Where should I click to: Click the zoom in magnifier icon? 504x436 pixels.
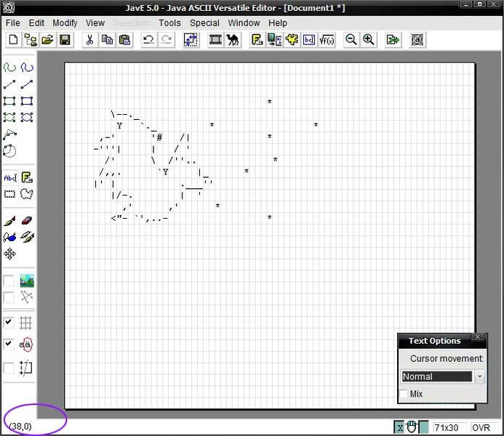pyautogui.click(x=369, y=40)
